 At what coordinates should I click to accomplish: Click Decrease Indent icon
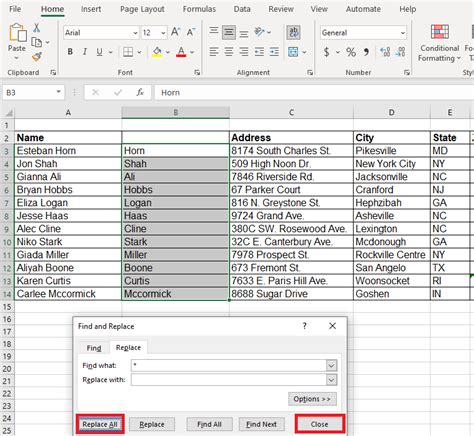[x=259, y=52]
